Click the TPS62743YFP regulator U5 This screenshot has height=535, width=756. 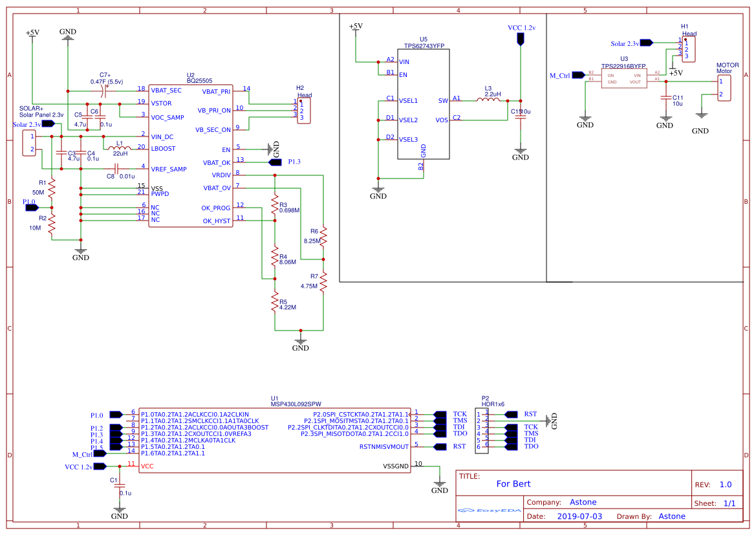click(422, 104)
